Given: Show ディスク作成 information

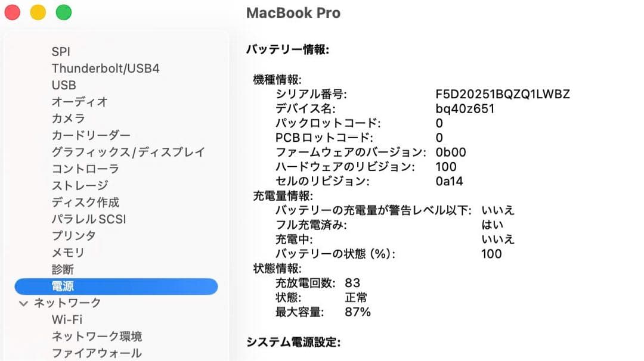Looking at the screenshot, I should coord(86,203).
